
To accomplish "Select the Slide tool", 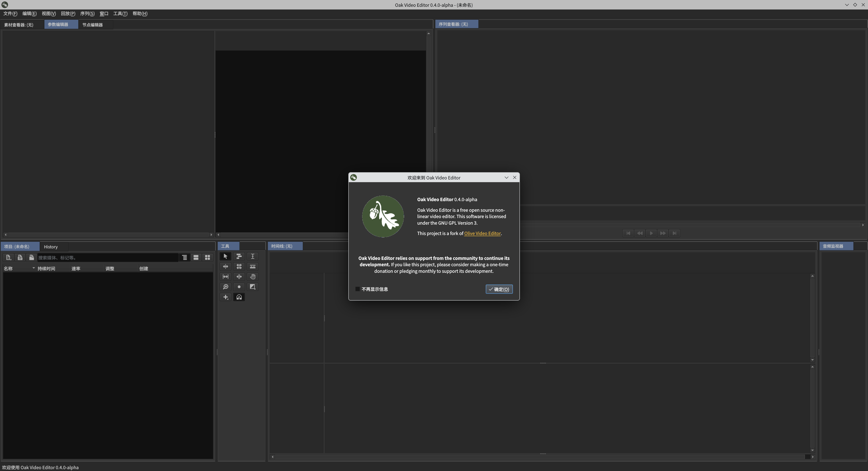I will pyautogui.click(x=239, y=277).
